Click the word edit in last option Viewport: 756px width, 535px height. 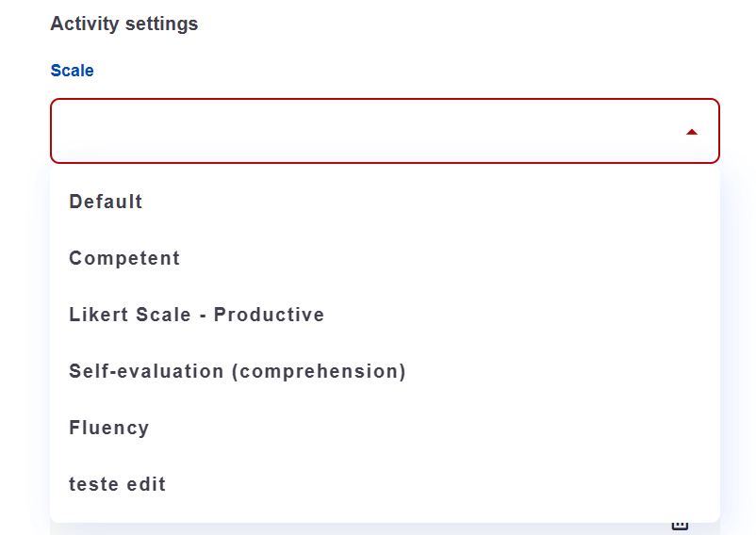click(x=146, y=484)
